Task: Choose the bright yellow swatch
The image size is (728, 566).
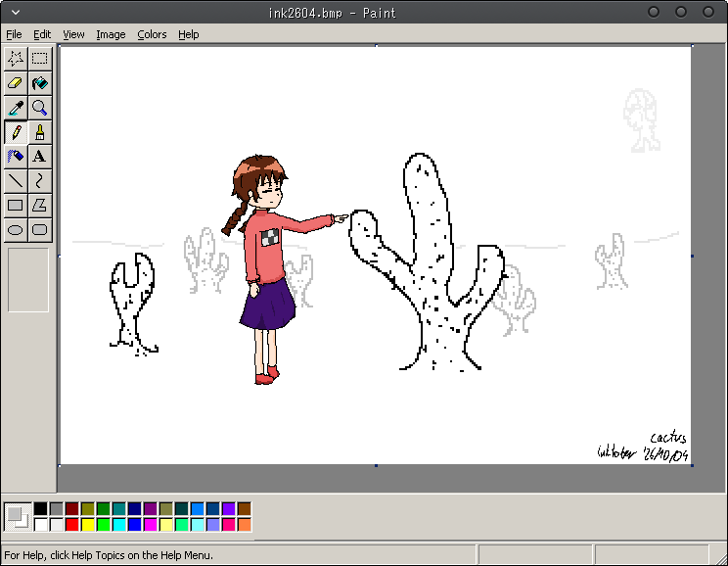Action: 88,525
